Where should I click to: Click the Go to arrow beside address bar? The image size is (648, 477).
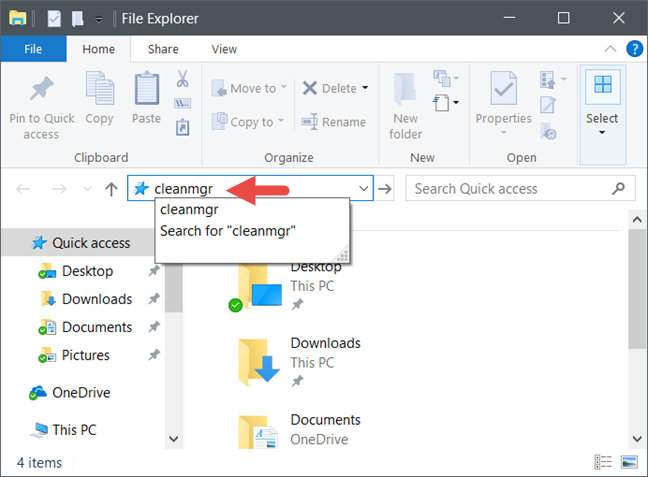tap(385, 189)
